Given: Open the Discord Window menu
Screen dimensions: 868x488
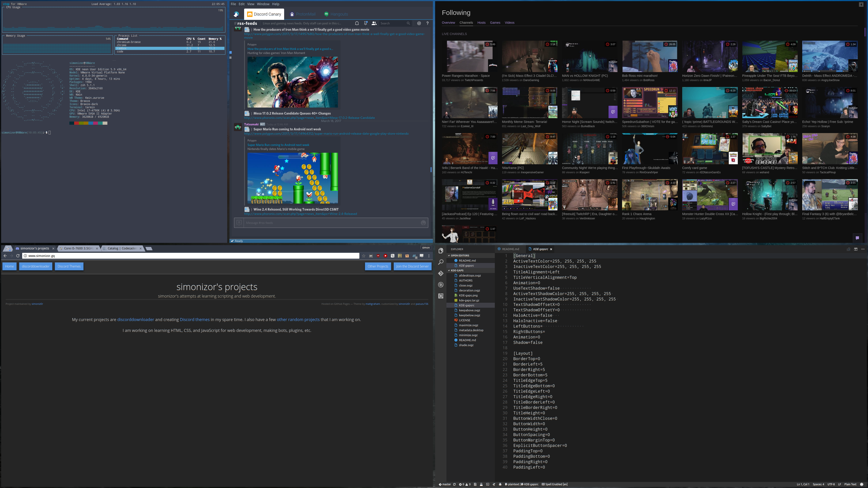Looking at the screenshot, I should pyautogui.click(x=263, y=4).
